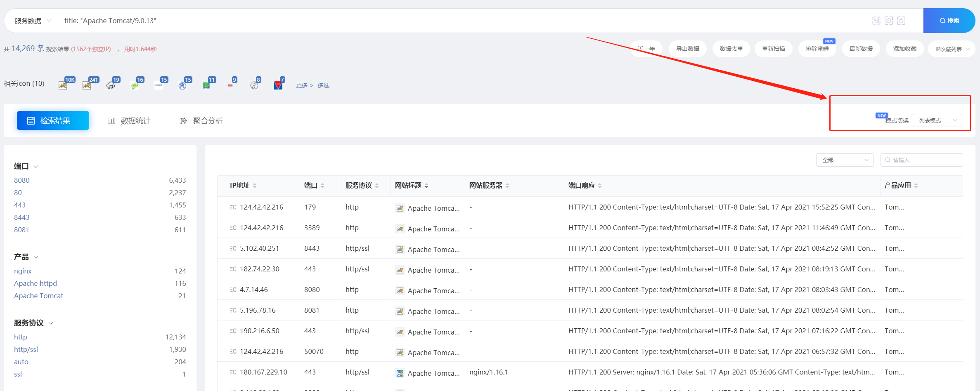
Task: Click the green flag icon with badge 11
Action: point(206,85)
